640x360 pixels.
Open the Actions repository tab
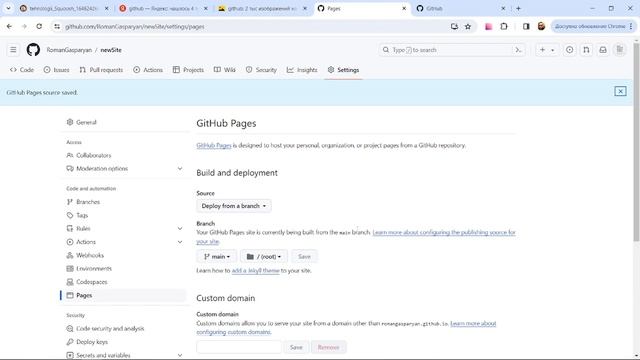pyautogui.click(x=148, y=70)
